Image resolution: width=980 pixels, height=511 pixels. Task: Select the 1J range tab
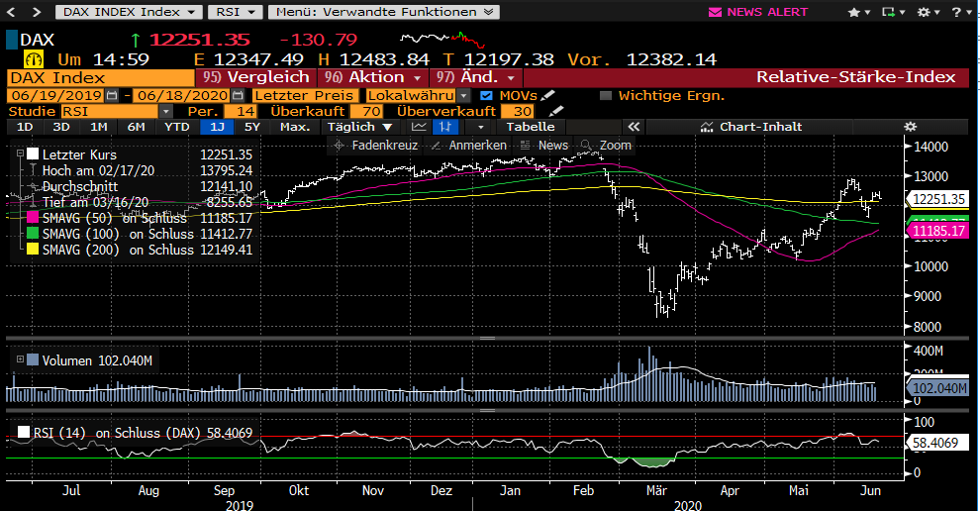(x=217, y=127)
